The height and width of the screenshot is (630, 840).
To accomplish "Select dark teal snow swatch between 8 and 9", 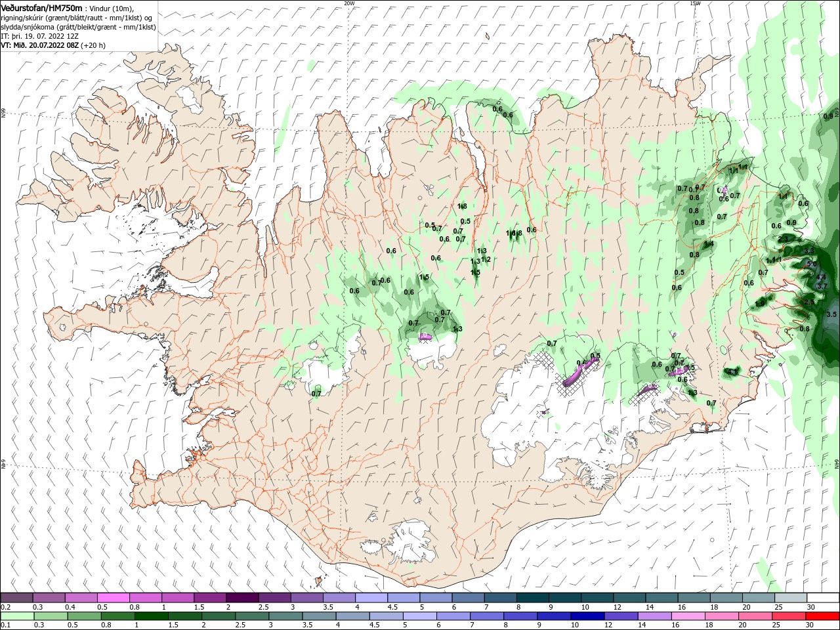I will 532,598.
